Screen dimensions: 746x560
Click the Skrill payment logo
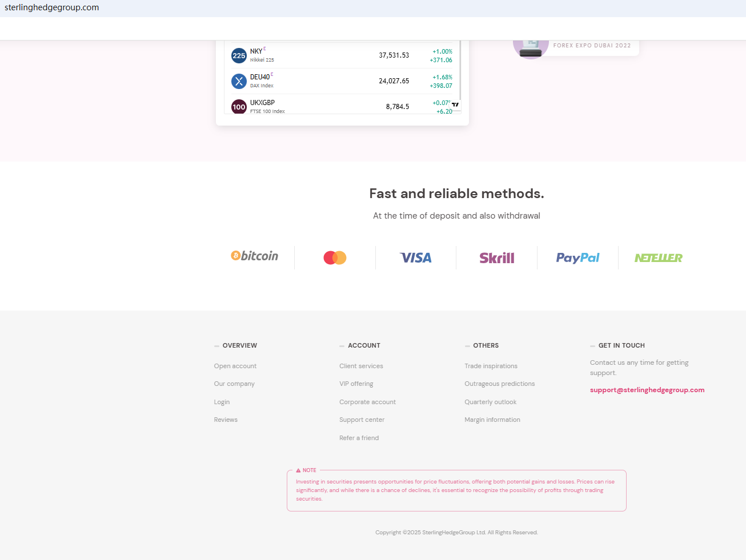(x=497, y=258)
